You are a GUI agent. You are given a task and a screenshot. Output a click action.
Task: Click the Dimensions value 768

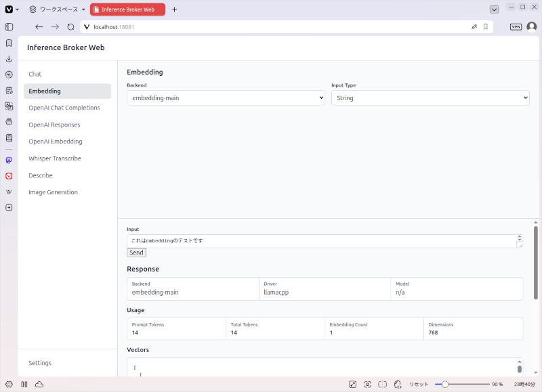(x=433, y=332)
